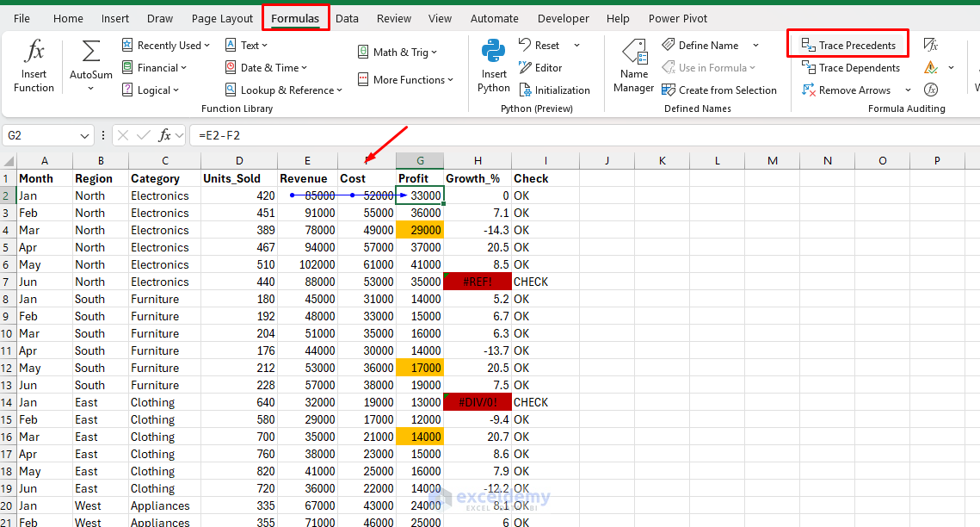Click Insert Python button
This screenshot has height=527, width=980.
493,65
